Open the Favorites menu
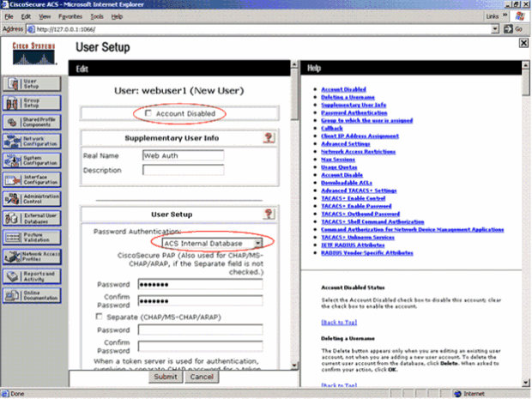The height and width of the screenshot is (399, 532). (70, 16)
